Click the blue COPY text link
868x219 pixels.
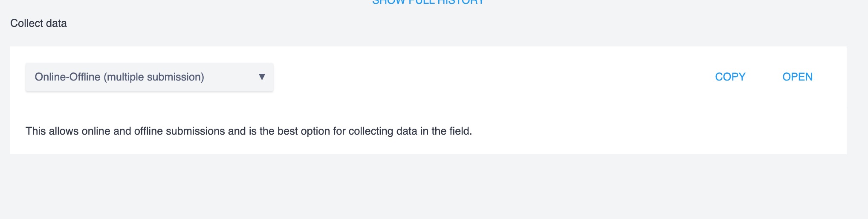pos(730,77)
